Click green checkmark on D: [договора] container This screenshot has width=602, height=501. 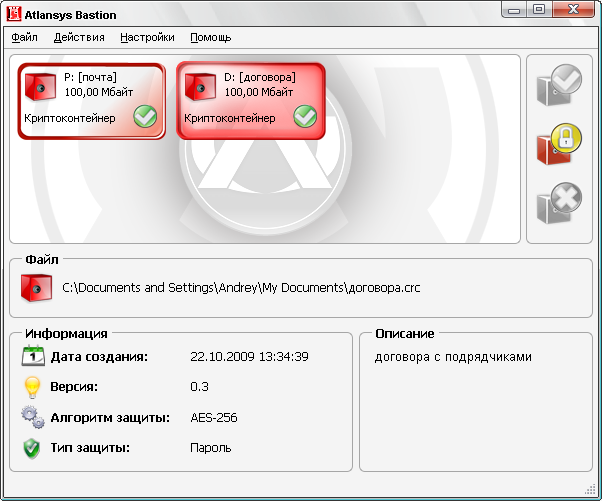[305, 118]
